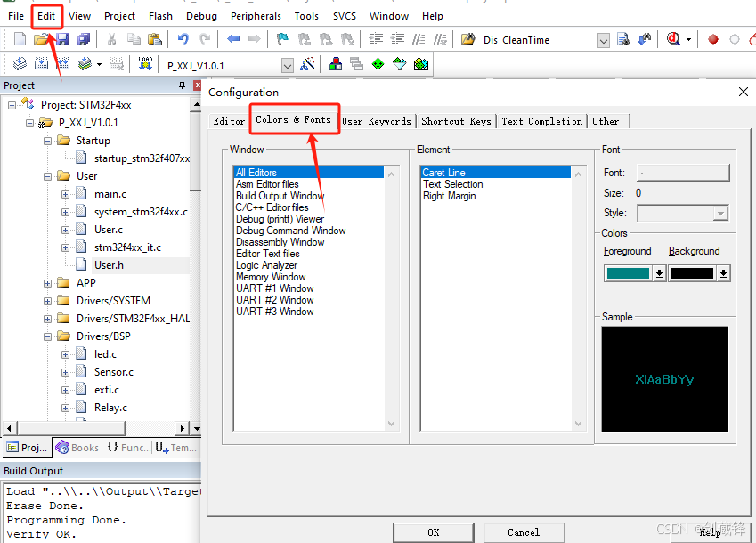756x543 pixels.
Task: Switch to the Editor tab
Action: pyautogui.click(x=229, y=121)
